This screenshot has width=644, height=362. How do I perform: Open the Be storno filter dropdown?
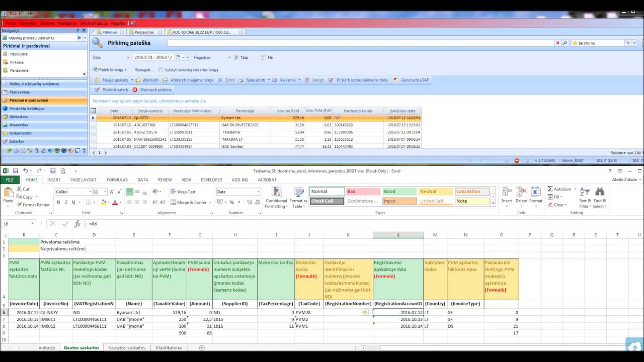coord(635,43)
